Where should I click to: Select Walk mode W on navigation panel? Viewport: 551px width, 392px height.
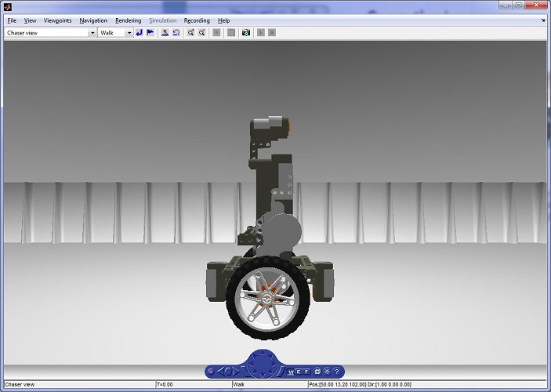[290, 371]
